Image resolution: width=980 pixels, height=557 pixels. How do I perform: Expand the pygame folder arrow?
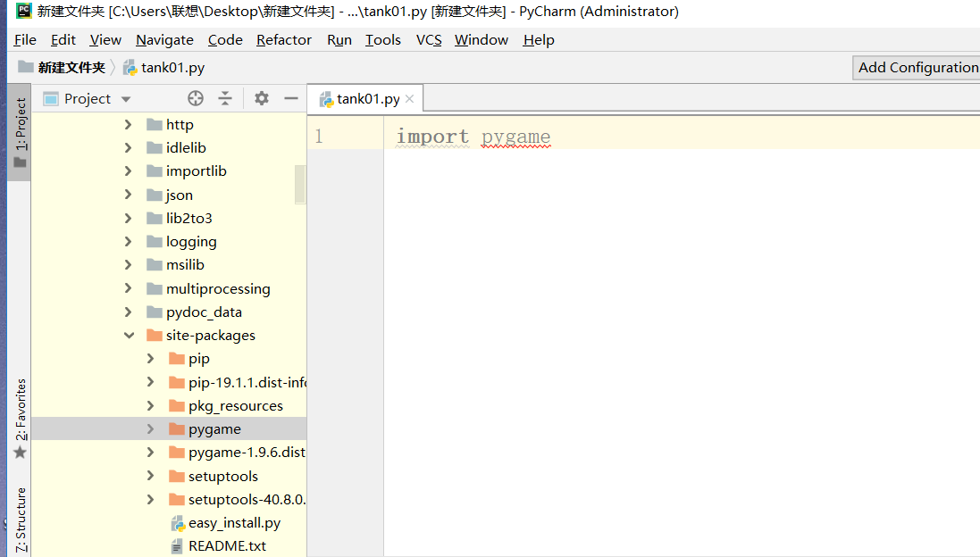(x=151, y=429)
